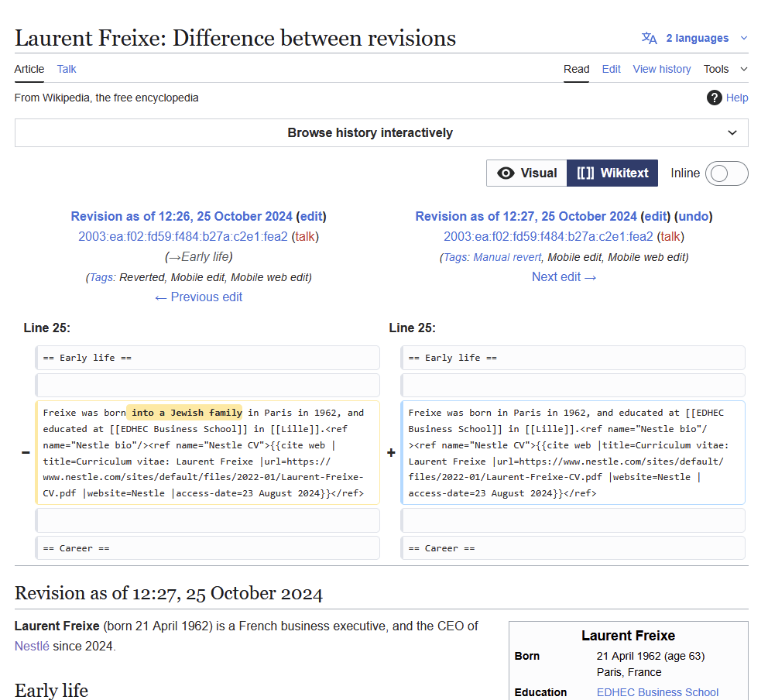This screenshot has width=768, height=700.
Task: Click edit link for the 12:27 revision
Action: (x=655, y=217)
